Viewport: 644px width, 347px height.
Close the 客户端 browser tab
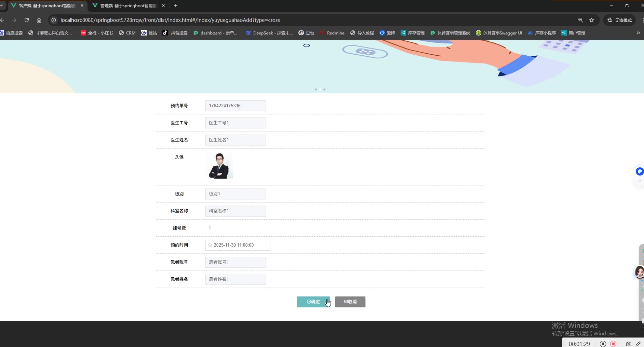82,5
